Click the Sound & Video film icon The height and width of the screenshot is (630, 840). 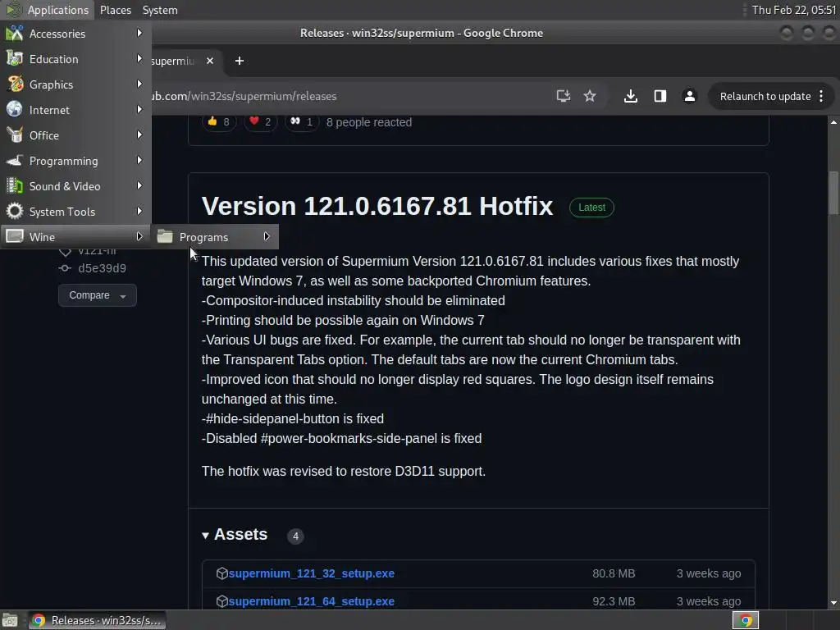point(15,186)
